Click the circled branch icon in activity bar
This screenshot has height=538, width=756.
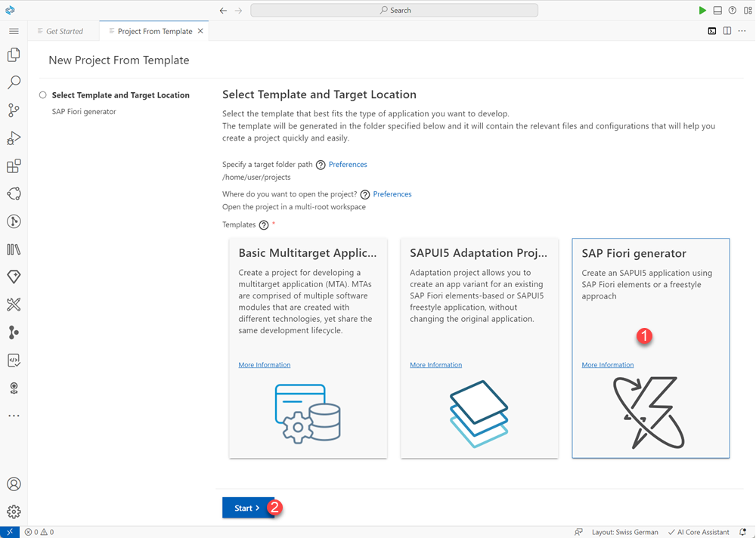14,221
